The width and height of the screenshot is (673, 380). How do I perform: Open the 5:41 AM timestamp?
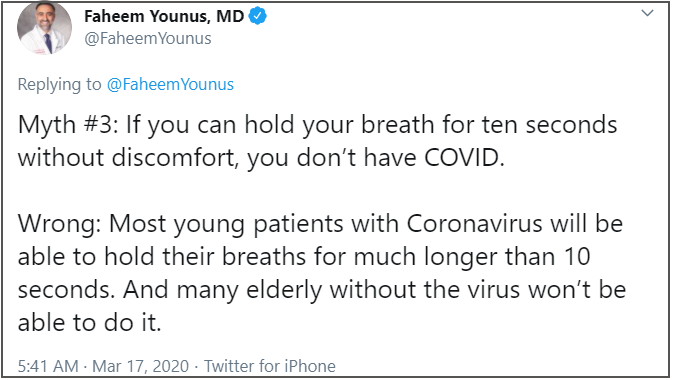(x=48, y=366)
